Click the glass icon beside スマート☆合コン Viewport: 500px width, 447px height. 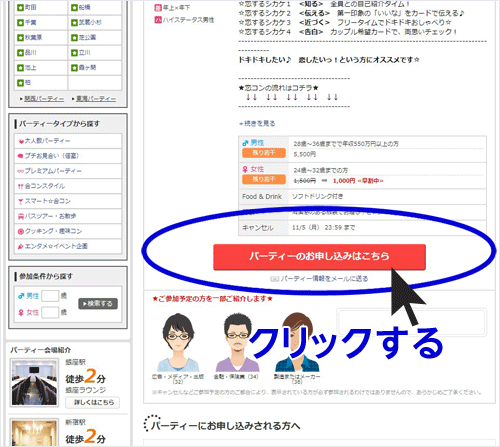click(21, 201)
